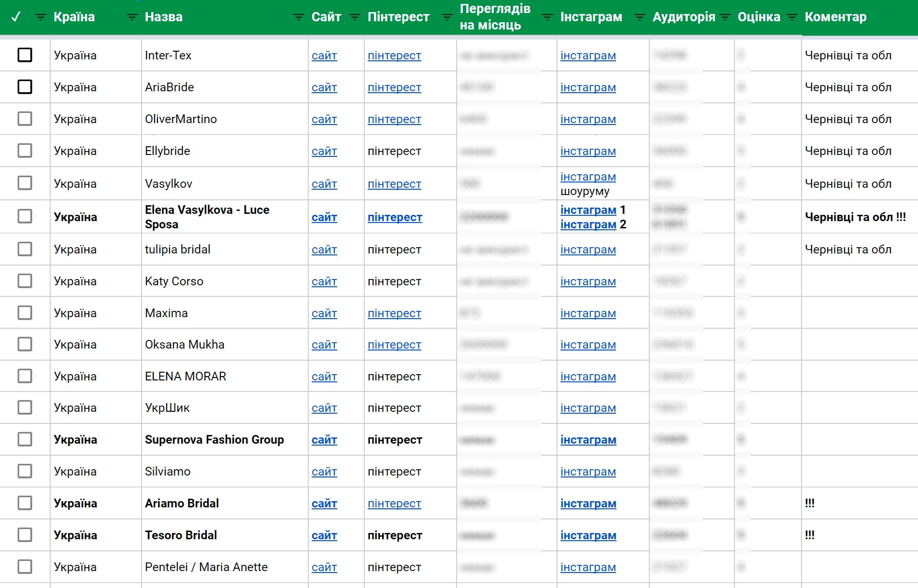Tick checkbox for Supernova Fashion Group row
Screen dimensions: 918x588
click(x=25, y=439)
